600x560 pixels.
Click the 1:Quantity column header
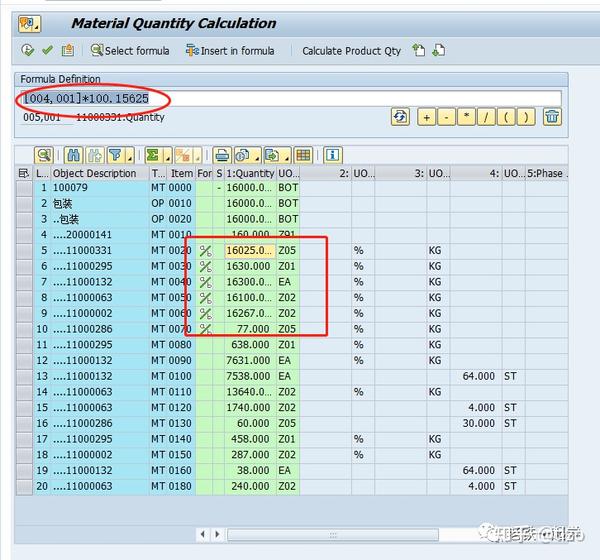point(250,173)
